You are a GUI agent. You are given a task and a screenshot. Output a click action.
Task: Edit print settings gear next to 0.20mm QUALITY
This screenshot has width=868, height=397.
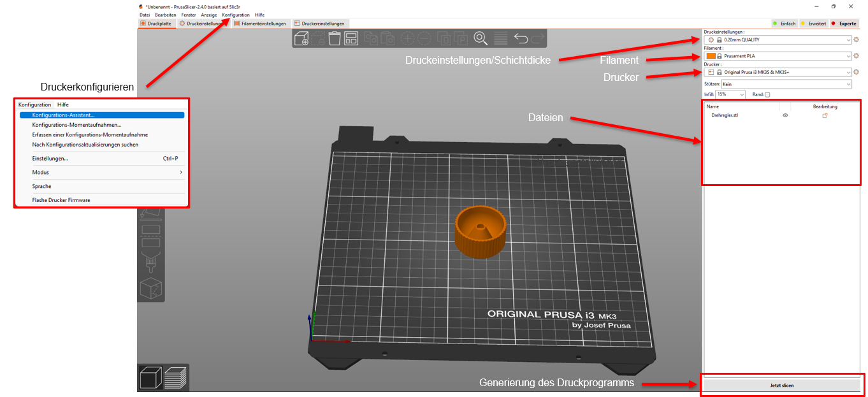tap(857, 40)
